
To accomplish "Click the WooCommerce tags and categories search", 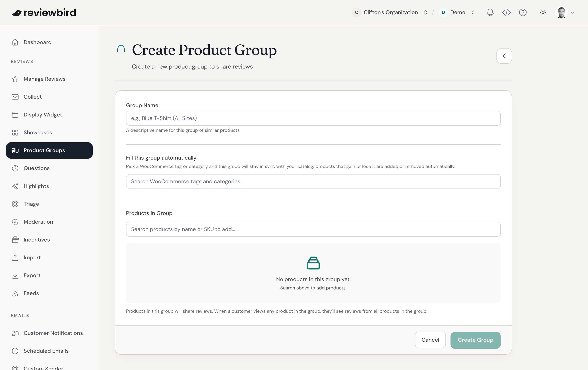I will point(313,182).
